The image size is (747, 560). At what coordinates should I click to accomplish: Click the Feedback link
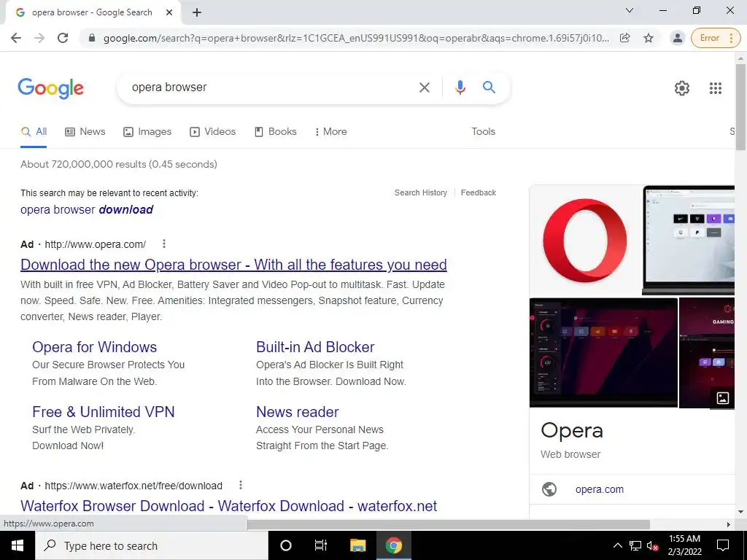click(x=479, y=192)
